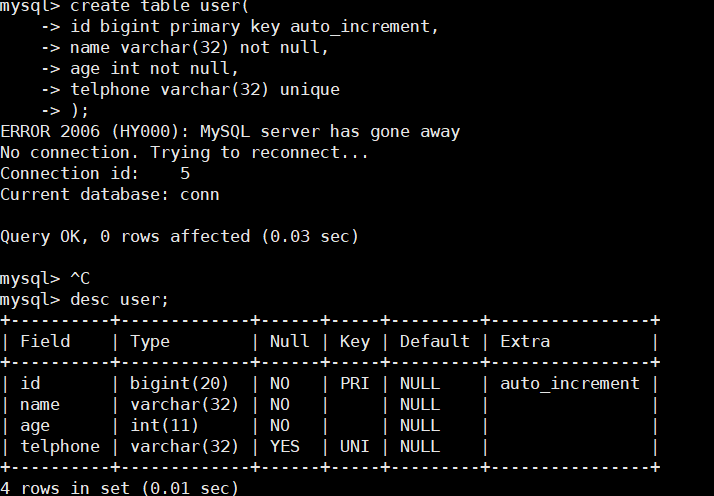The width and height of the screenshot is (714, 496).
Task: Click the 'Default' column header
Action: pos(434,341)
